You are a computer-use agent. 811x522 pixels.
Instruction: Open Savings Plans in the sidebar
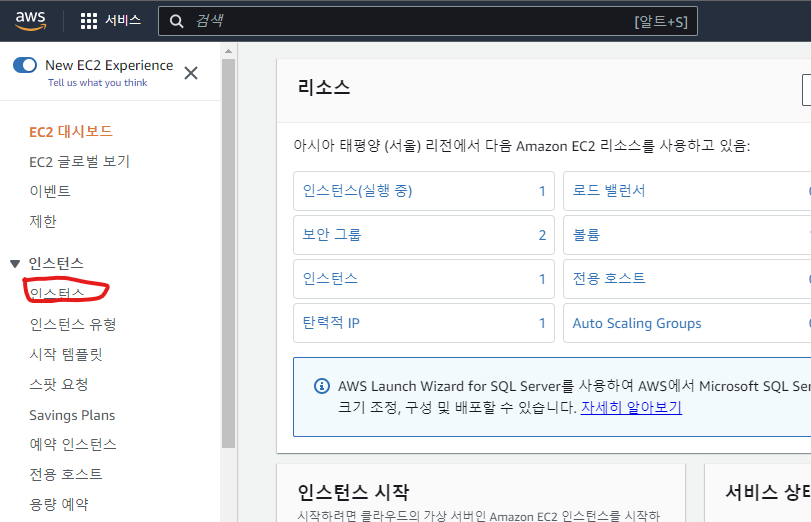pyautogui.click(x=72, y=415)
